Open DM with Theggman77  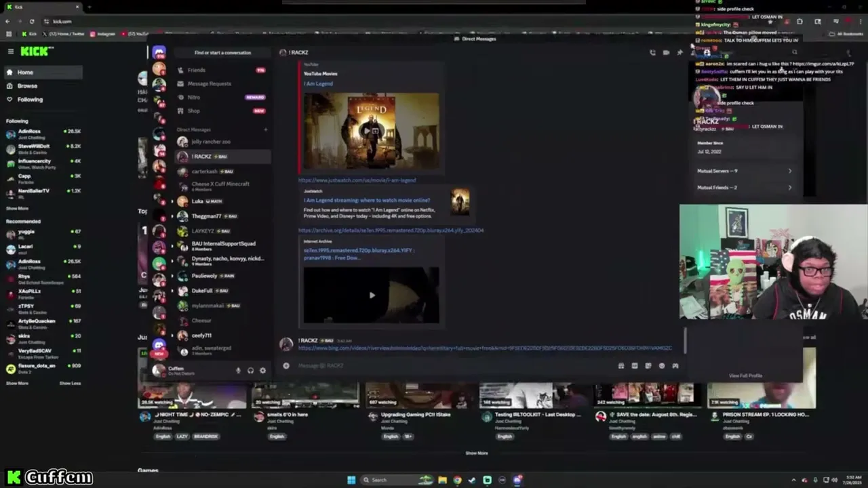click(221, 216)
